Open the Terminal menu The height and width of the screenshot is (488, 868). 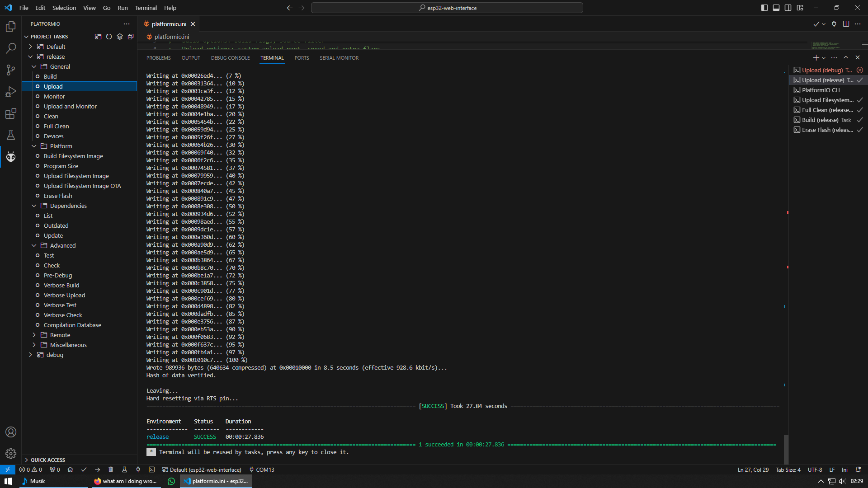click(146, 8)
